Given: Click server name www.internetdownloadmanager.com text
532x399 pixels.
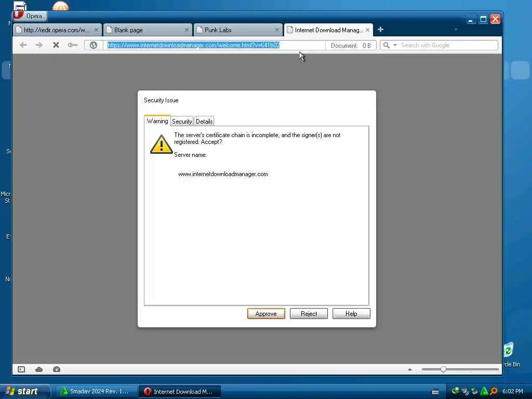Looking at the screenshot, I should [223, 174].
